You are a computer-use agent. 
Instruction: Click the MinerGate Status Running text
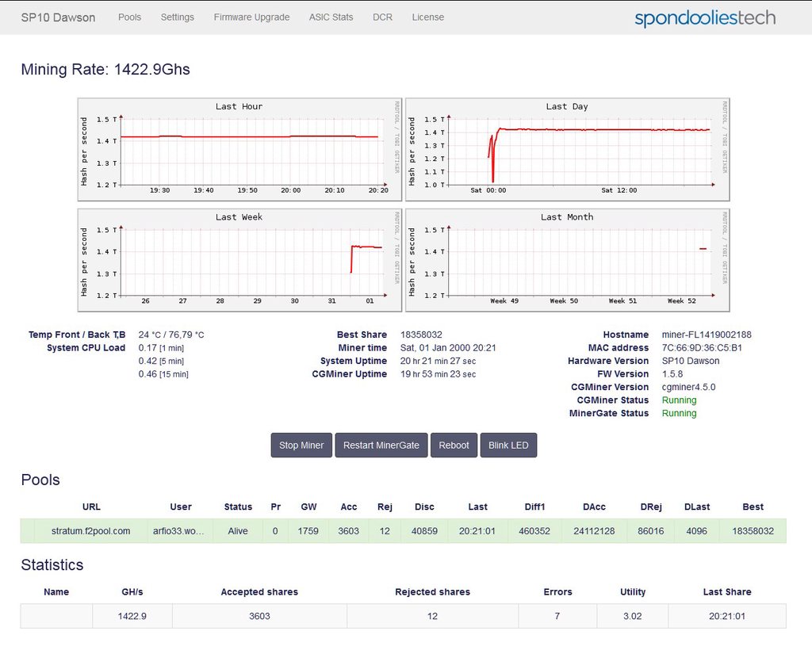(x=679, y=413)
